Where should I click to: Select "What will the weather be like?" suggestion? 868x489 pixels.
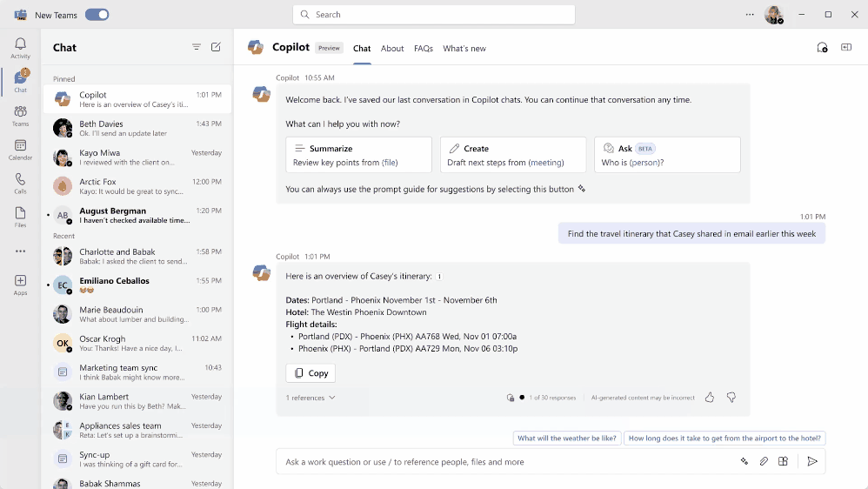point(566,439)
